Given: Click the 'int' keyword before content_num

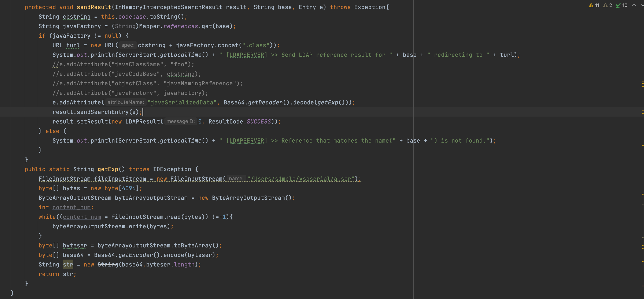Looking at the screenshot, I should [44, 208].
